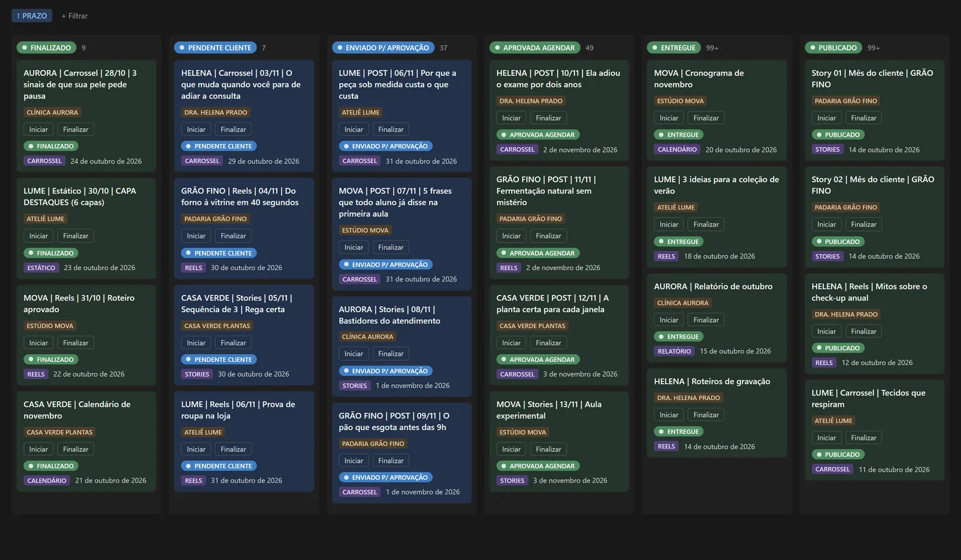Image resolution: width=961 pixels, height=560 pixels.
Task: Click Finalizar on the AURORA Stories 08/11 card
Action: tap(391, 354)
